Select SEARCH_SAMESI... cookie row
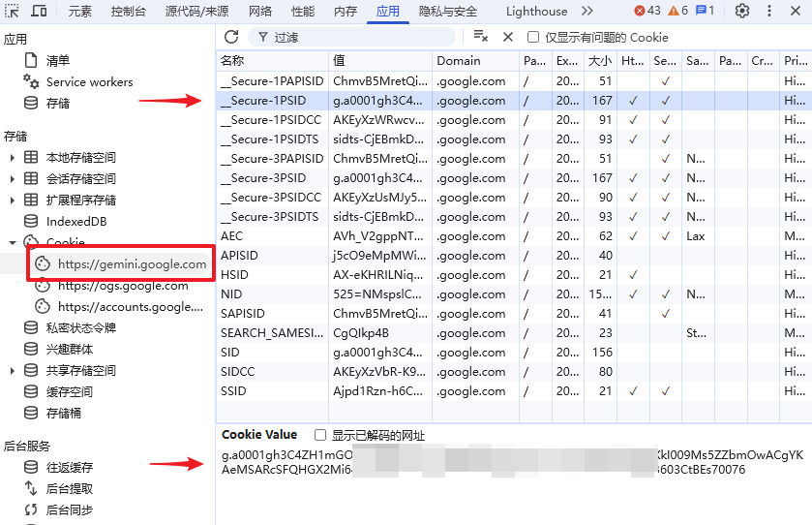 [514, 332]
